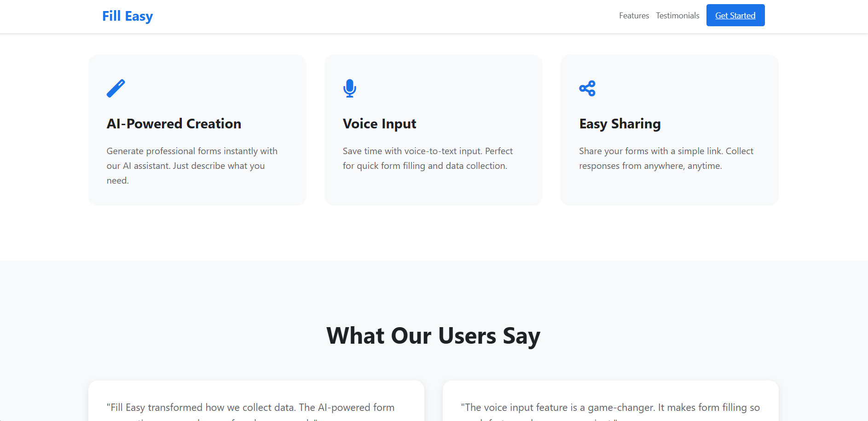Go to Testimonials in the navigation bar
868x421 pixels.
(677, 16)
